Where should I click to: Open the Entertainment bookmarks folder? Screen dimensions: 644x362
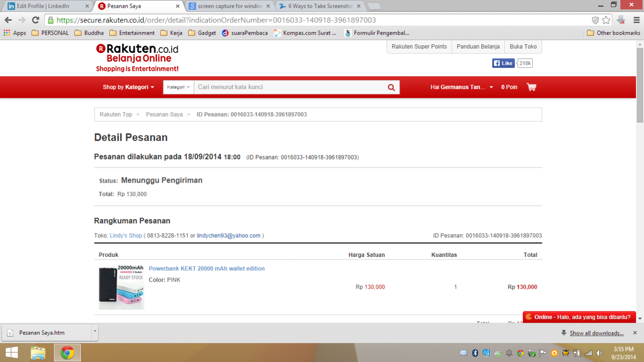(x=132, y=33)
